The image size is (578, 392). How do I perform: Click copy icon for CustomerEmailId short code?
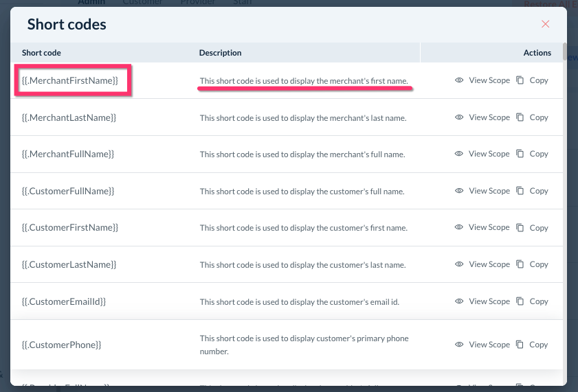click(520, 301)
